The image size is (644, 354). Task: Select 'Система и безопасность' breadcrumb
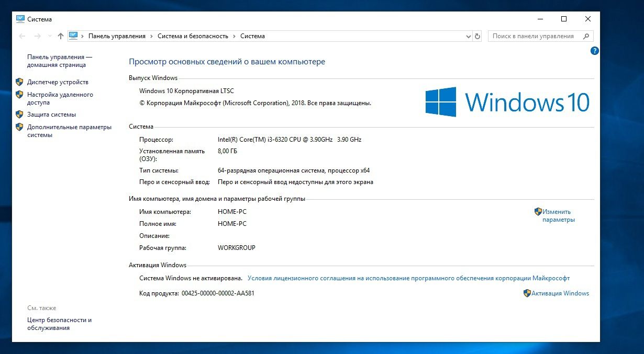click(193, 36)
